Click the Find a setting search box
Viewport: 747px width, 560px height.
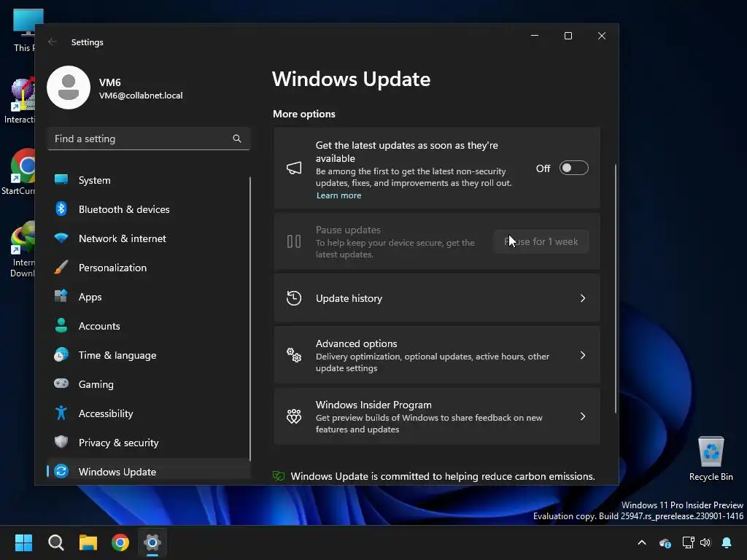pos(149,139)
